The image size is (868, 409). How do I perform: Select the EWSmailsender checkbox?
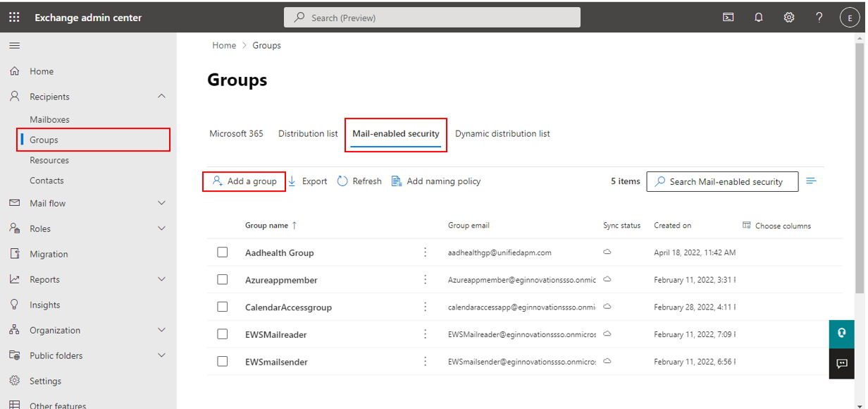223,362
